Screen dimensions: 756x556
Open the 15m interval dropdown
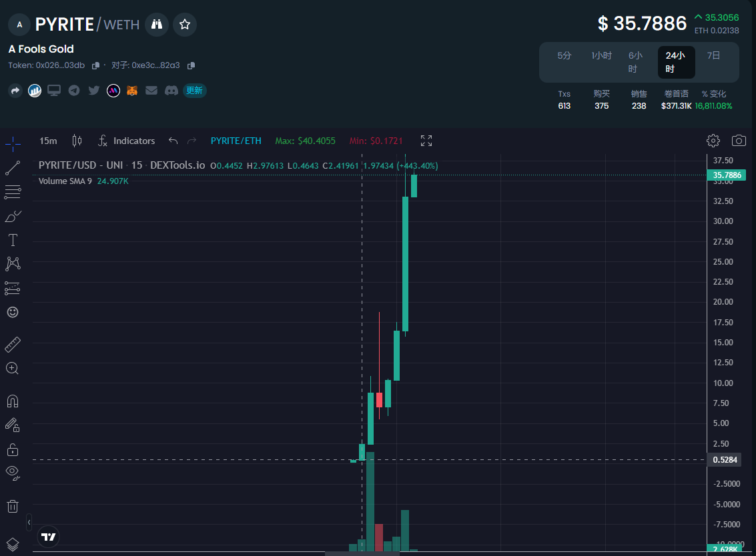coord(48,141)
